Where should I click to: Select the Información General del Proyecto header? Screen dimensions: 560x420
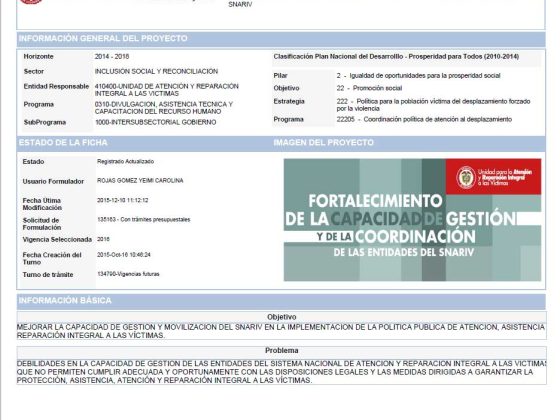click(x=103, y=39)
